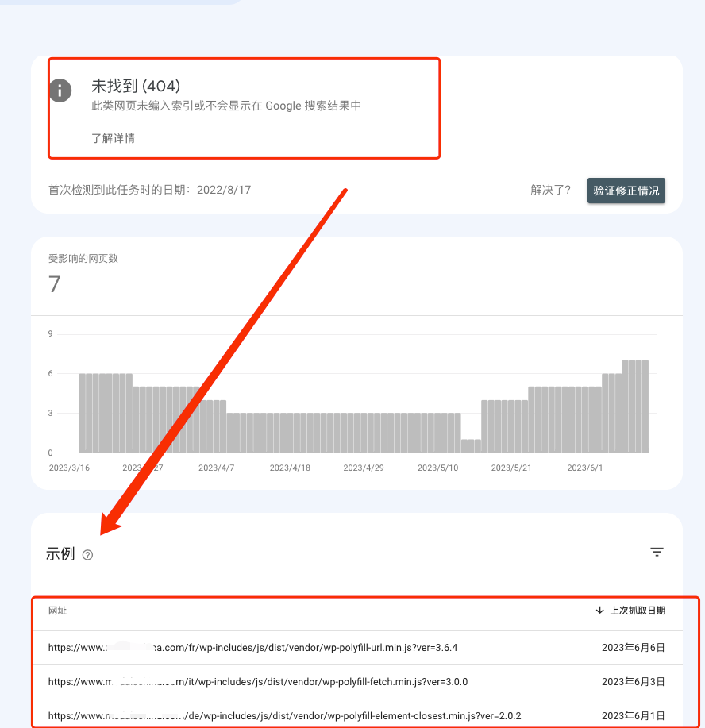The width and height of the screenshot is (705, 728).
Task: Click the chart axis label 2023/4/29
Action: click(x=364, y=468)
